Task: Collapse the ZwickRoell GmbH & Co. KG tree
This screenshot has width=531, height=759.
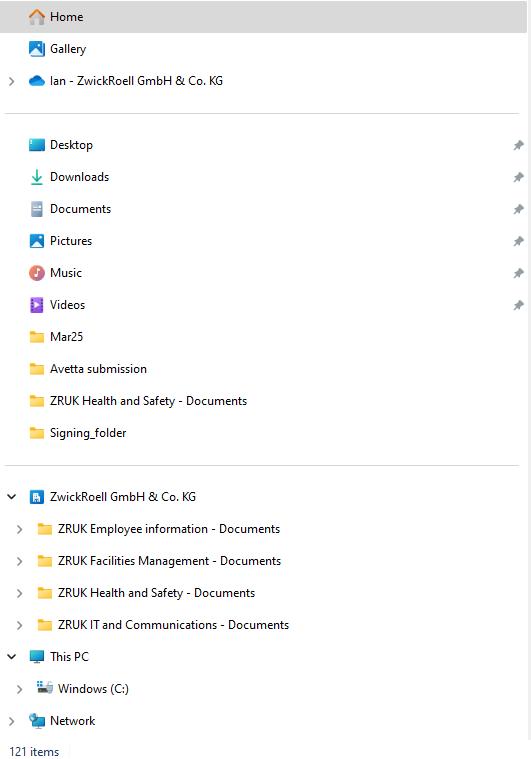Action: [12, 497]
